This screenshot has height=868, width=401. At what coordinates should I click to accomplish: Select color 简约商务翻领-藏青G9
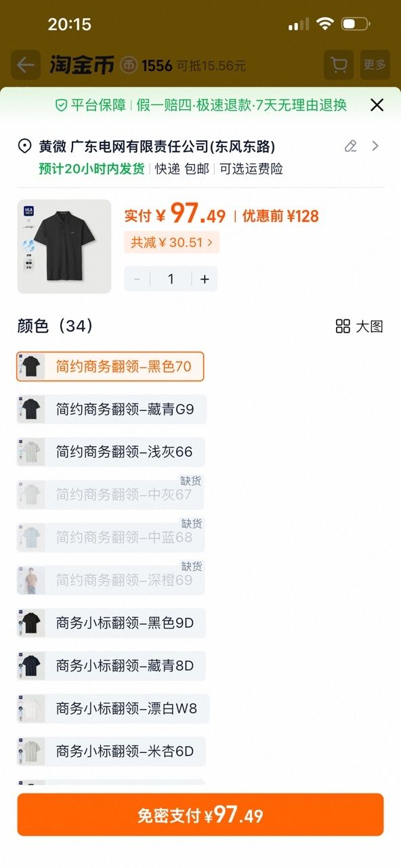[x=112, y=410]
